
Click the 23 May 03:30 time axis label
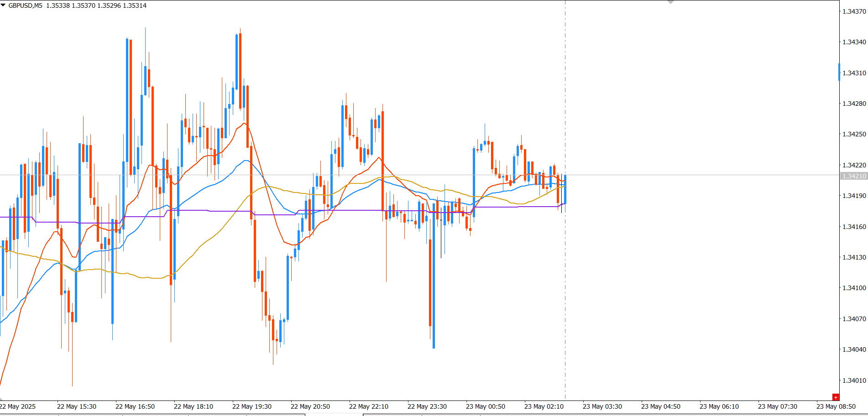[602, 406]
